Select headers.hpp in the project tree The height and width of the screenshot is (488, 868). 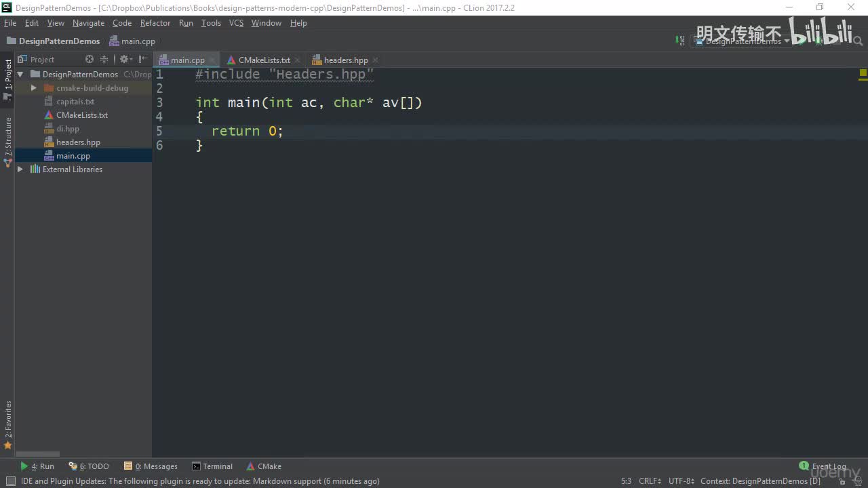pyautogui.click(x=78, y=142)
